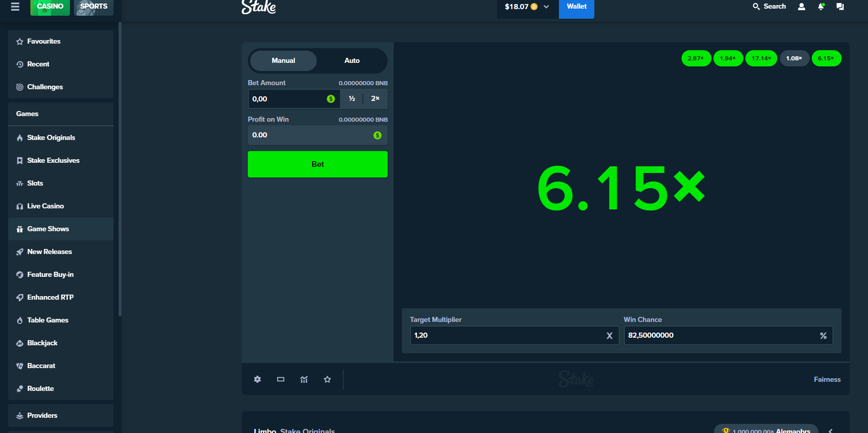Click the Baccarat cards icon
Viewport: 868px width, 433px height.
pyautogui.click(x=20, y=366)
